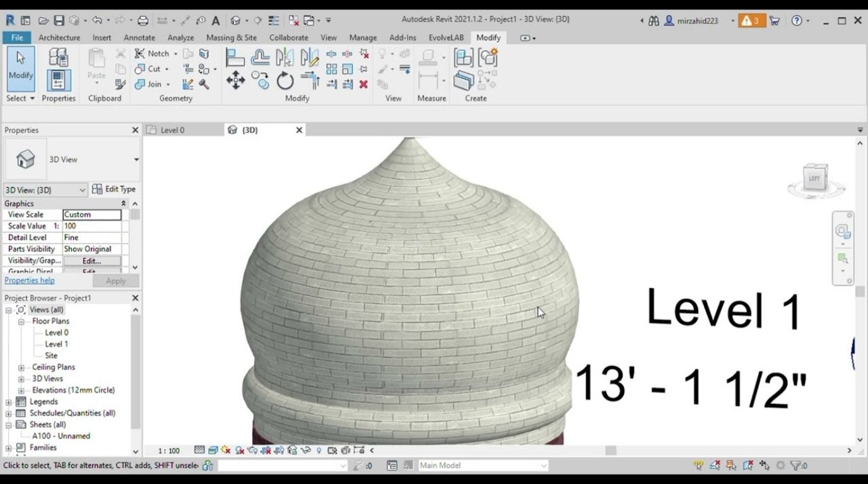This screenshot has height=484, width=868.
Task: Click the Align tool icon
Action: point(235,58)
